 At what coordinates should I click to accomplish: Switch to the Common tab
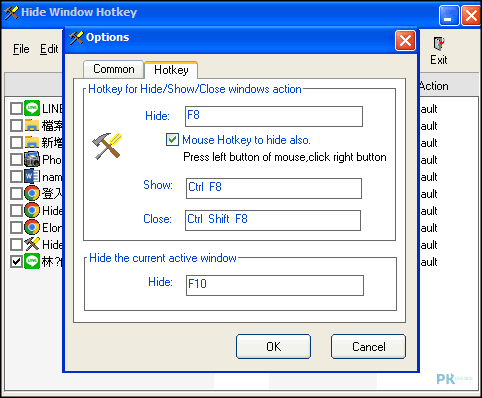coord(114,69)
